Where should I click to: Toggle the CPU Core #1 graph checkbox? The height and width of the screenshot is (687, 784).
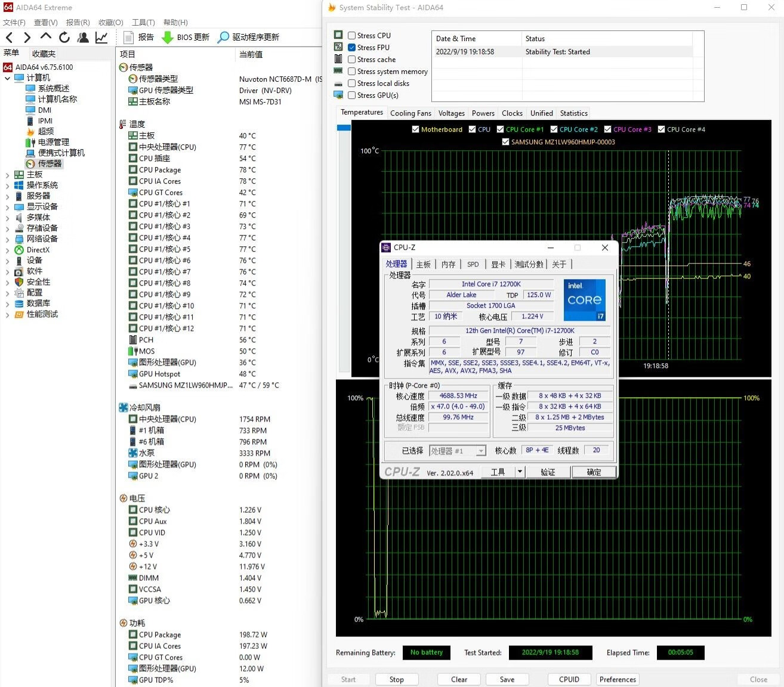point(501,129)
